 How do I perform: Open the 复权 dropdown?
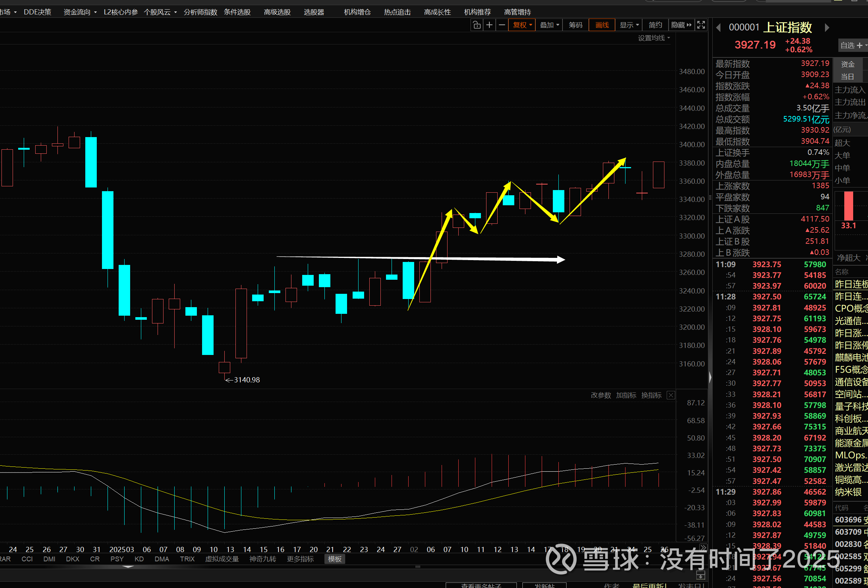pyautogui.click(x=522, y=25)
